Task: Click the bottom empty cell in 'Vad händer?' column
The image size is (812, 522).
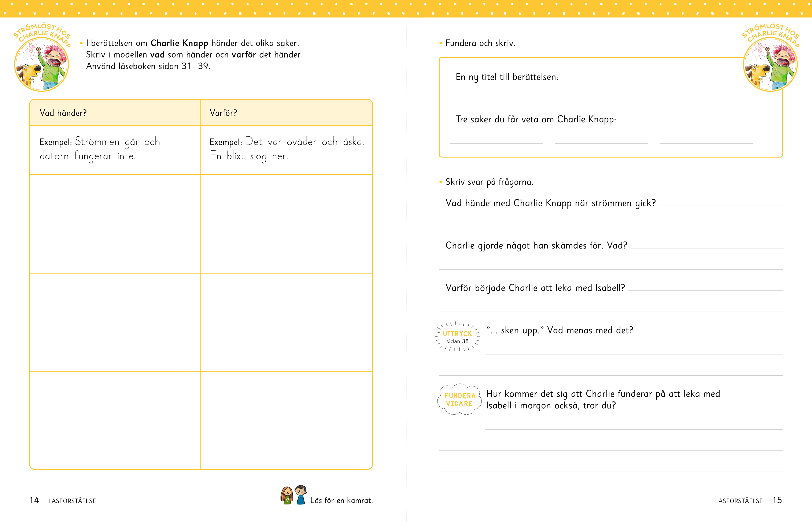Action: pyautogui.click(x=115, y=420)
